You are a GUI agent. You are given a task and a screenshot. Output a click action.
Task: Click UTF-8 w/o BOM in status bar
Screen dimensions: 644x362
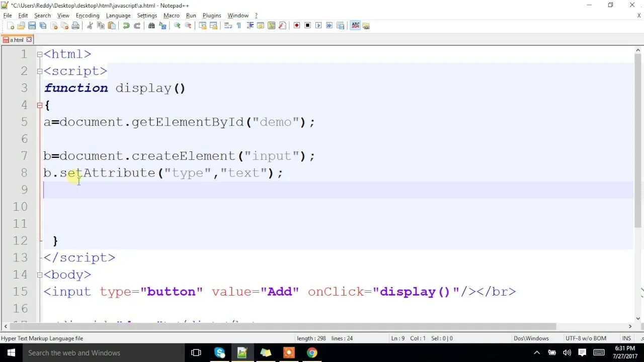click(x=586, y=338)
